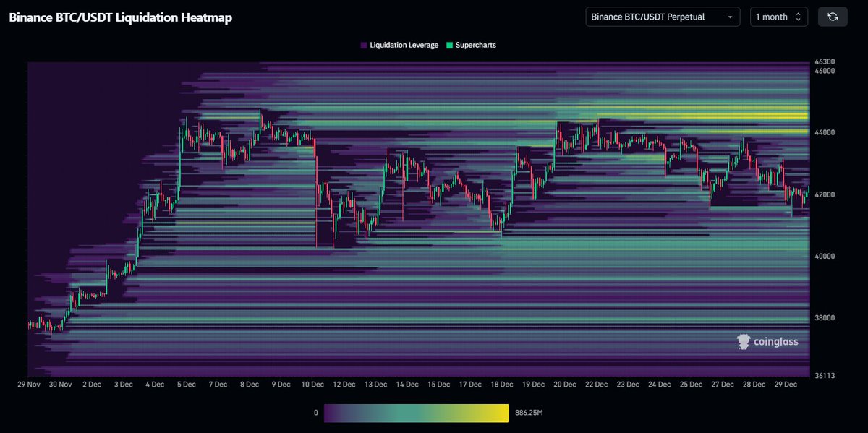Click the stepper arrows beside 1 month

[800, 16]
